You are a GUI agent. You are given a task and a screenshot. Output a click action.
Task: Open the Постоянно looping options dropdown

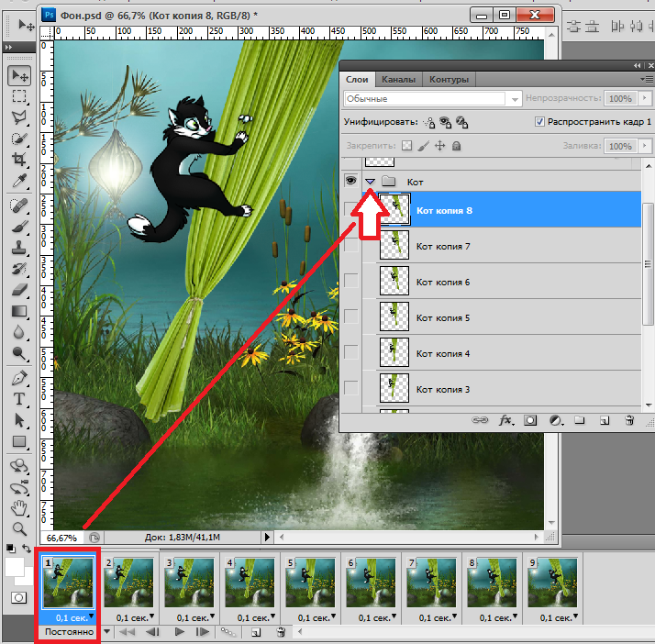click(x=107, y=631)
